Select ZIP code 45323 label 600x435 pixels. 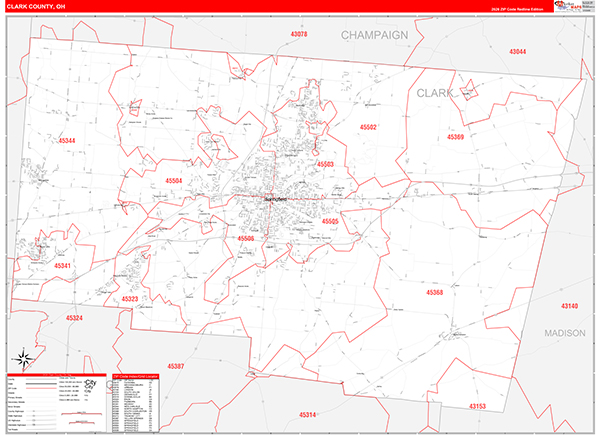(x=130, y=299)
